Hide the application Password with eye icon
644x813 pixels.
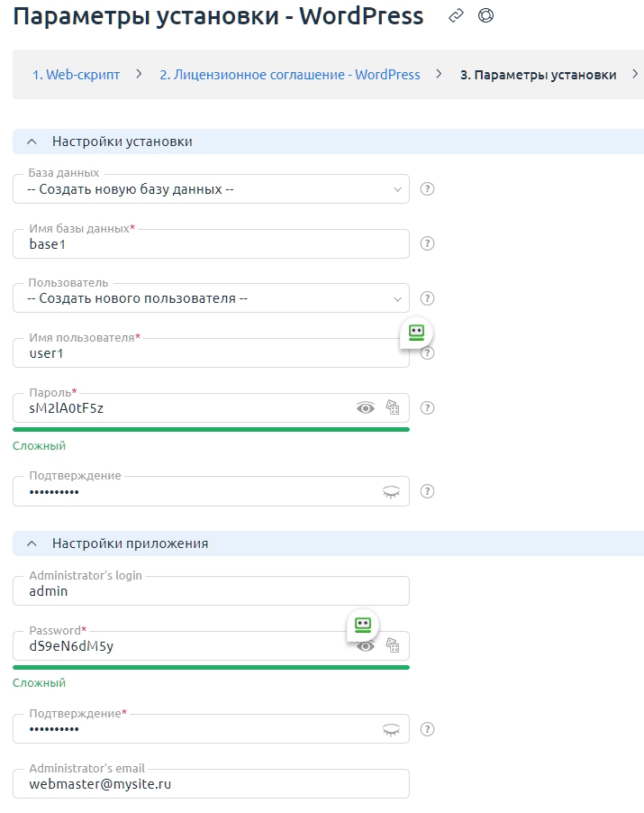coord(366,646)
